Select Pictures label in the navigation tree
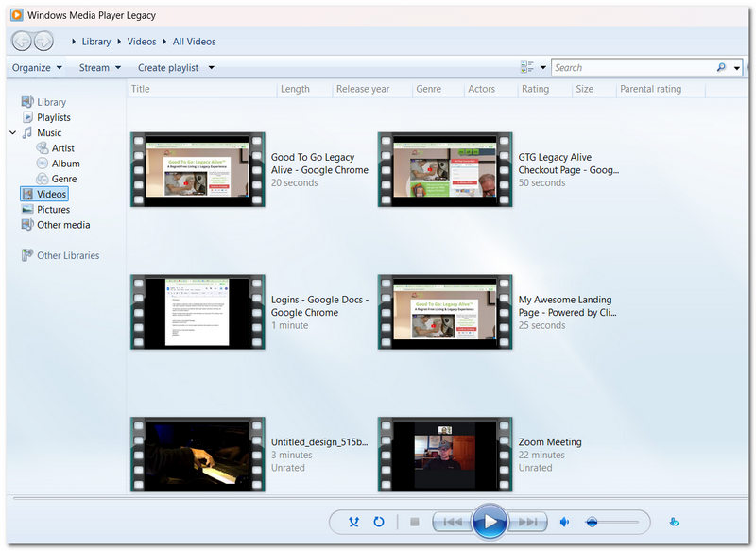Image resolution: width=756 pixels, height=551 pixels. click(x=54, y=209)
